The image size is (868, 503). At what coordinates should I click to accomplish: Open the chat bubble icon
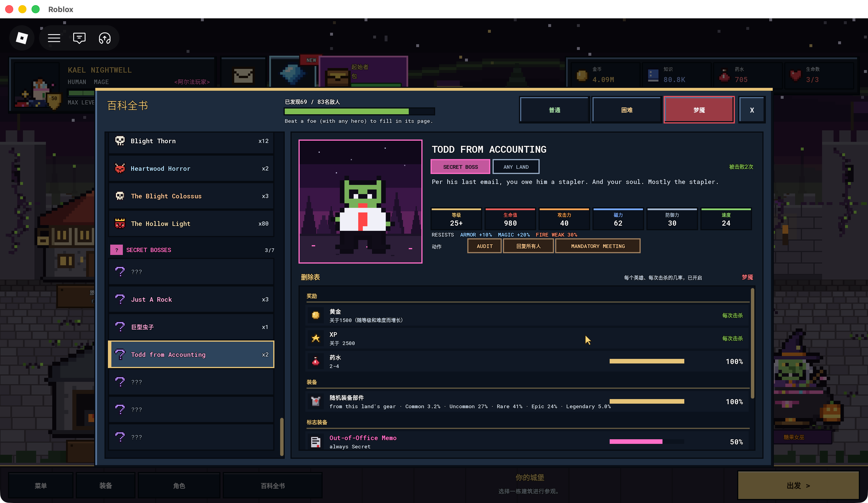(79, 38)
